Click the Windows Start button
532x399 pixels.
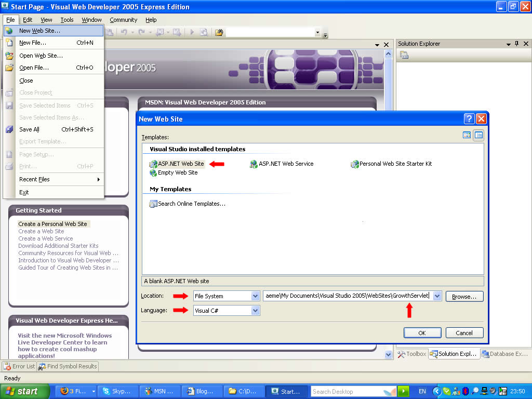coord(25,391)
